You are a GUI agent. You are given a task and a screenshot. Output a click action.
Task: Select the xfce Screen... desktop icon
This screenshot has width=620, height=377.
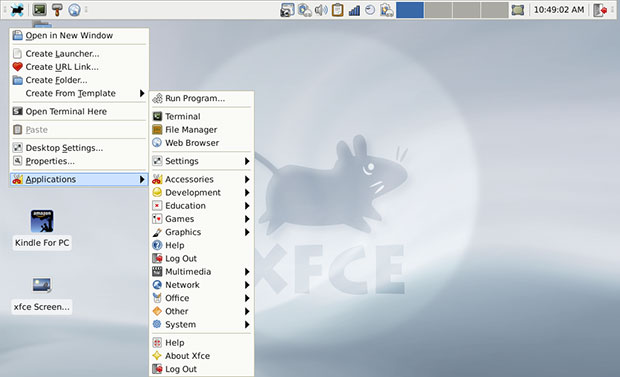point(42,295)
